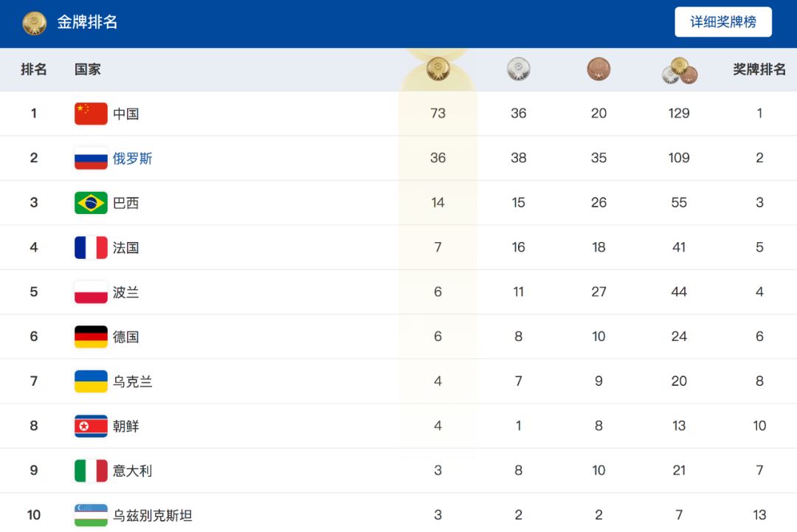Select the 奖牌排名 column header
797x532 pixels.
(759, 69)
